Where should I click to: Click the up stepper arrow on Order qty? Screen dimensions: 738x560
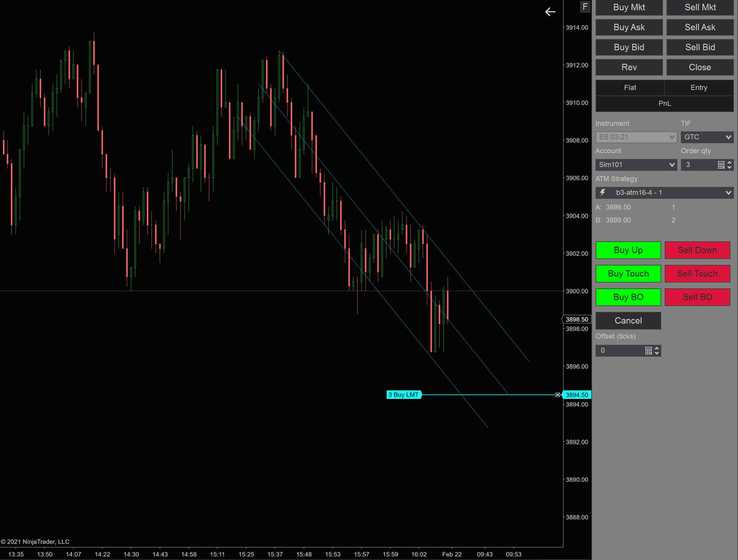[729, 162]
